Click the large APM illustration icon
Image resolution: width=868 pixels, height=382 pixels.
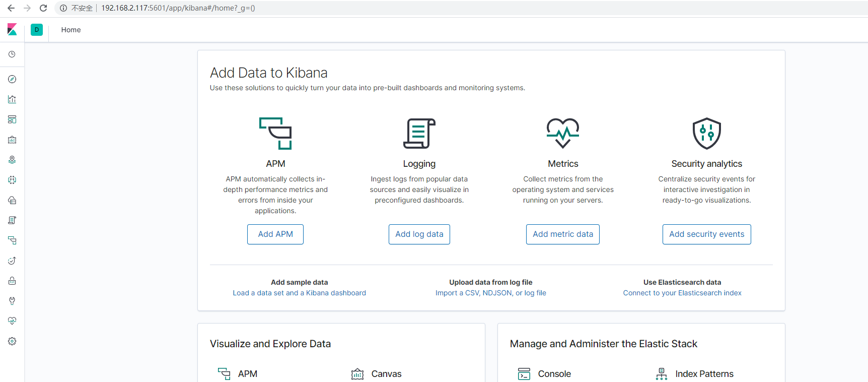275,134
